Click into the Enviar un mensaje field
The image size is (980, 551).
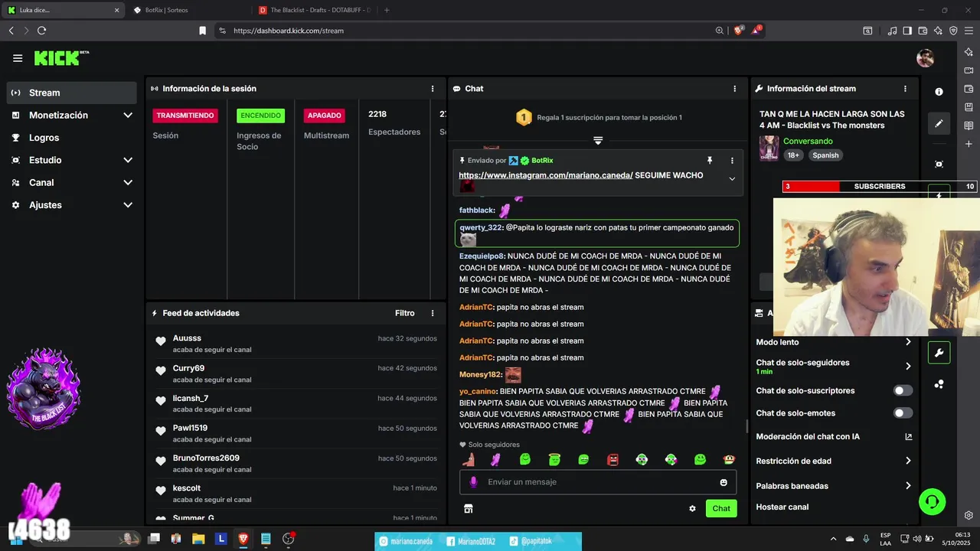(598, 482)
